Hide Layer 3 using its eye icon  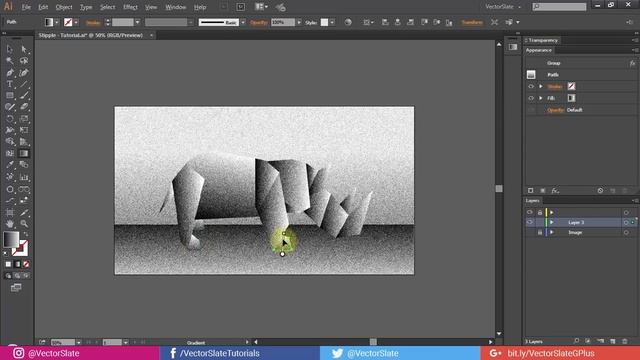pos(529,222)
